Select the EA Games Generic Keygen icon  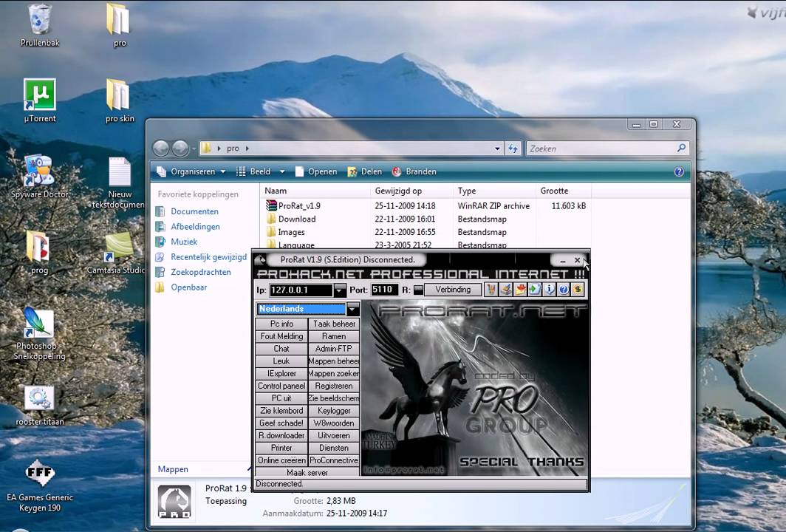tap(40, 485)
